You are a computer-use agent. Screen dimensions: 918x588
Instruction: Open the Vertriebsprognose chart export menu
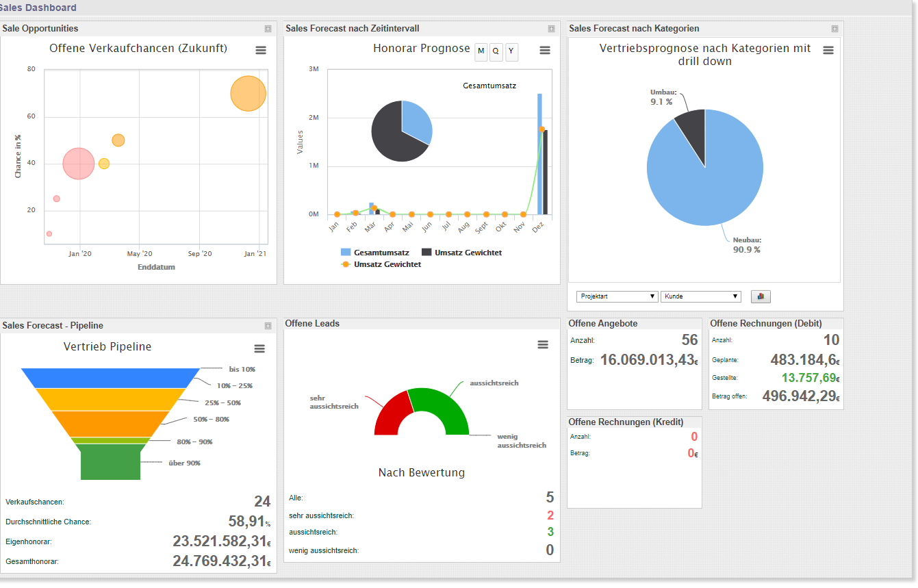[x=829, y=50]
